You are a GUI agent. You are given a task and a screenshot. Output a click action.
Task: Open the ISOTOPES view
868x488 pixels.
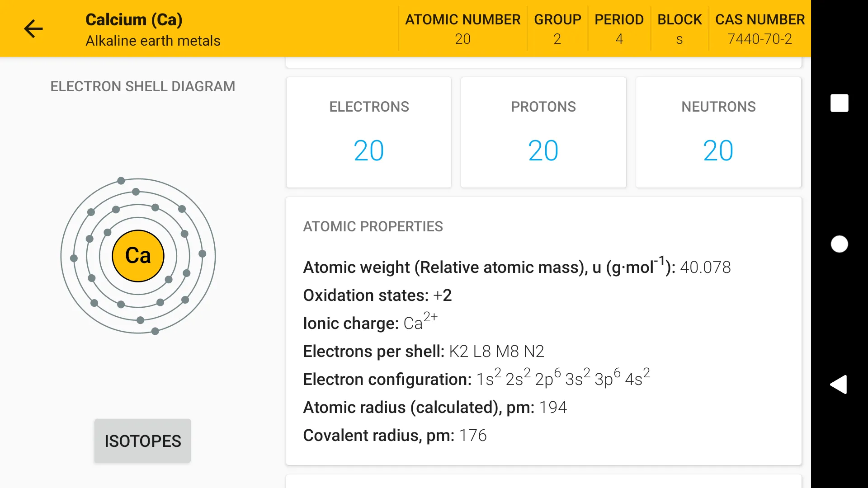(x=142, y=441)
